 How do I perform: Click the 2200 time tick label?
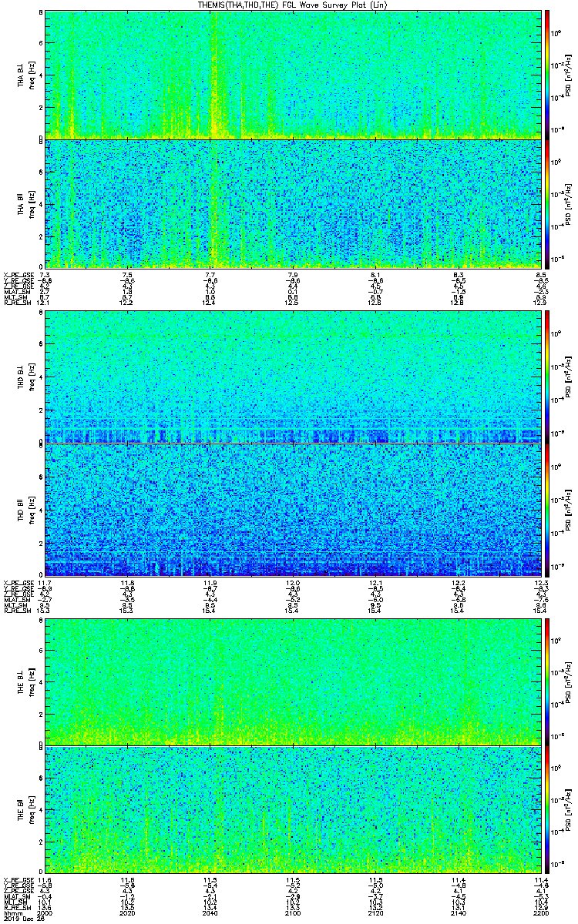click(539, 912)
